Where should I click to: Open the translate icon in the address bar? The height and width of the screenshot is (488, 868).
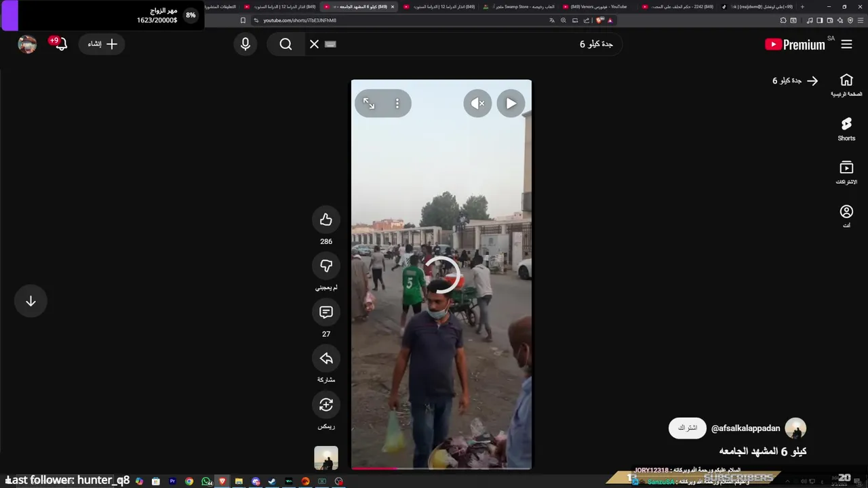coord(552,20)
